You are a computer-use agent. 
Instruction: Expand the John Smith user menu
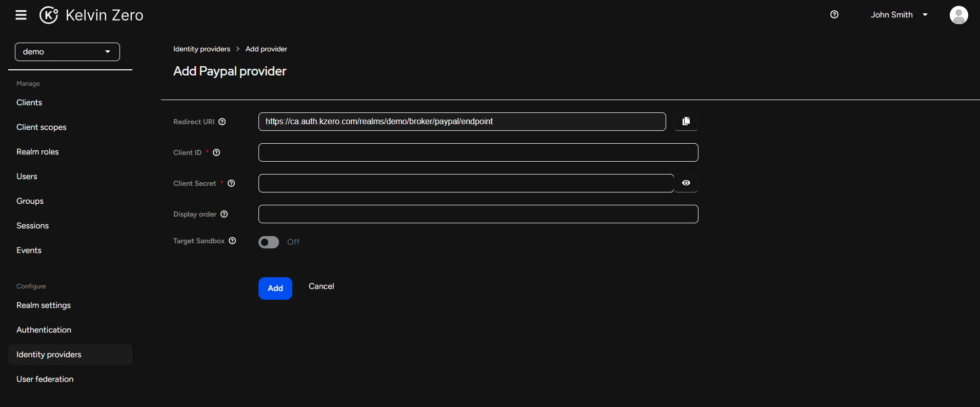click(x=899, y=15)
